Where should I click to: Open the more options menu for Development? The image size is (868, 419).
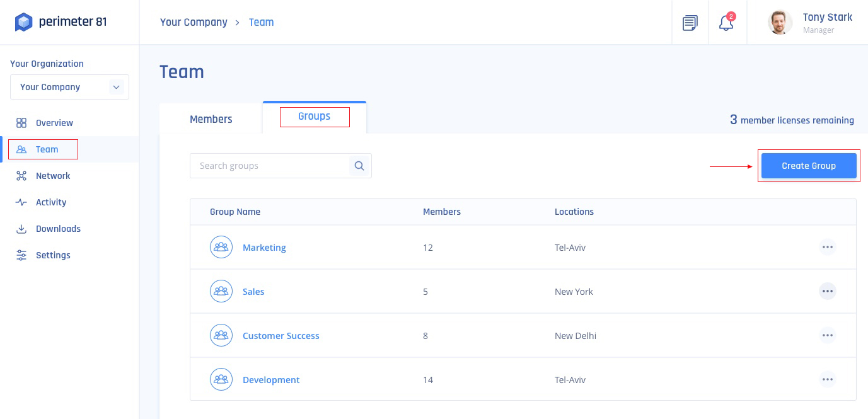click(828, 379)
